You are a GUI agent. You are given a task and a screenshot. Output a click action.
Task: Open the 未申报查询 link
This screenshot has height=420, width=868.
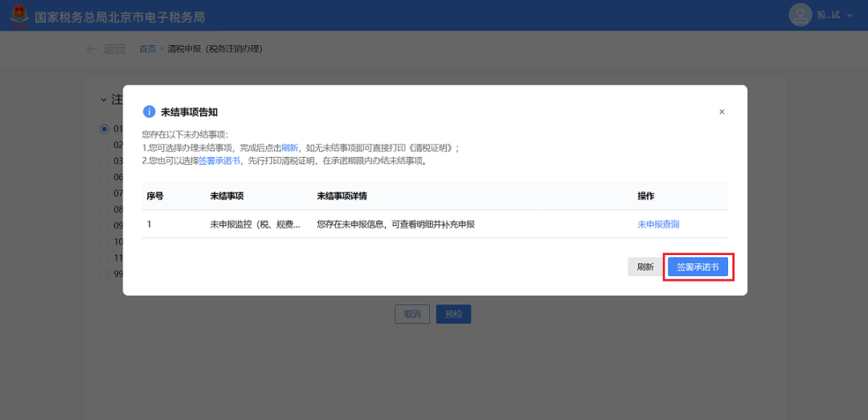[658, 224]
